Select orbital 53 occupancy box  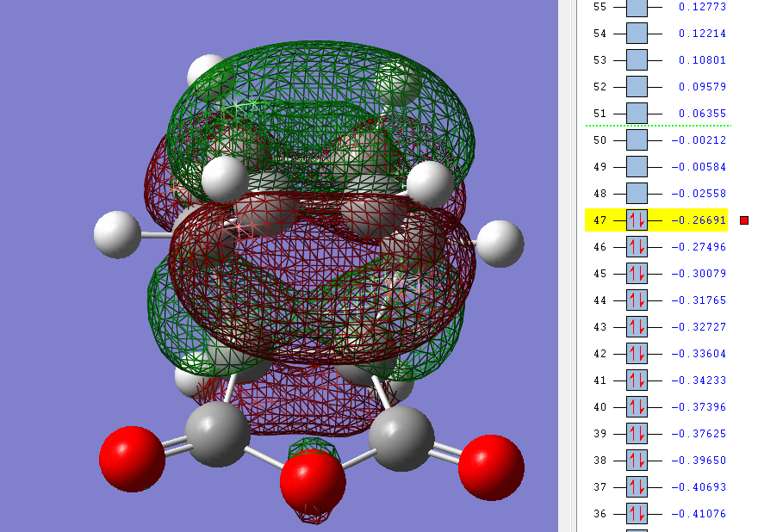(x=637, y=60)
